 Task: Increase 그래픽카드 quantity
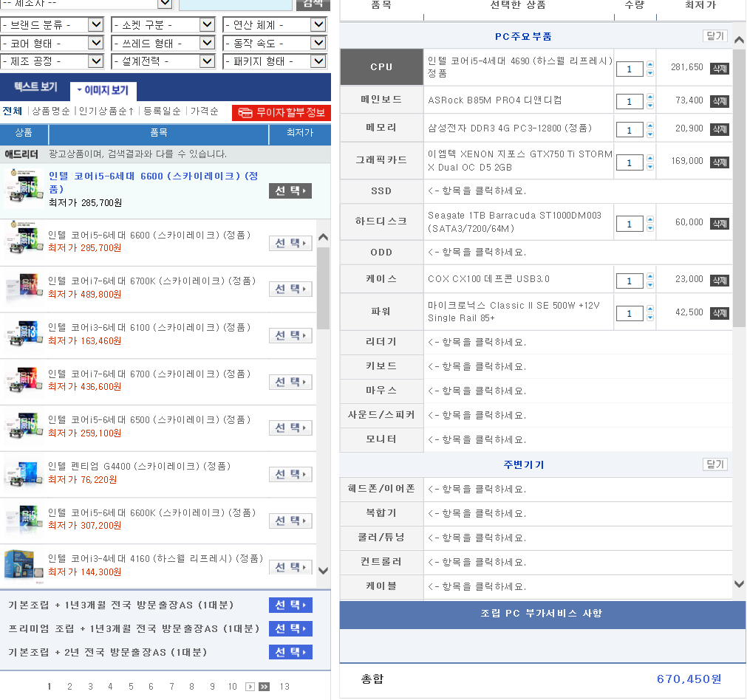pyautogui.click(x=650, y=158)
